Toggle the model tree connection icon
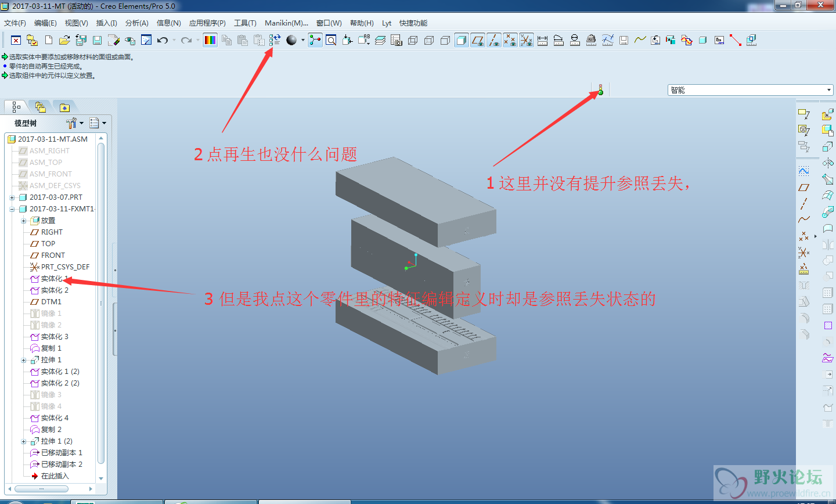The height and width of the screenshot is (504, 836). (x=315, y=40)
